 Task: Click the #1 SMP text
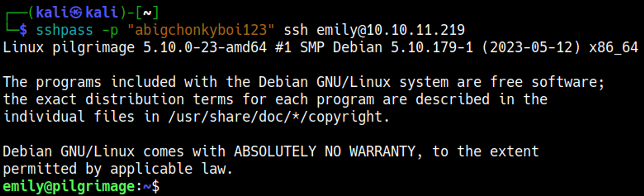point(299,47)
